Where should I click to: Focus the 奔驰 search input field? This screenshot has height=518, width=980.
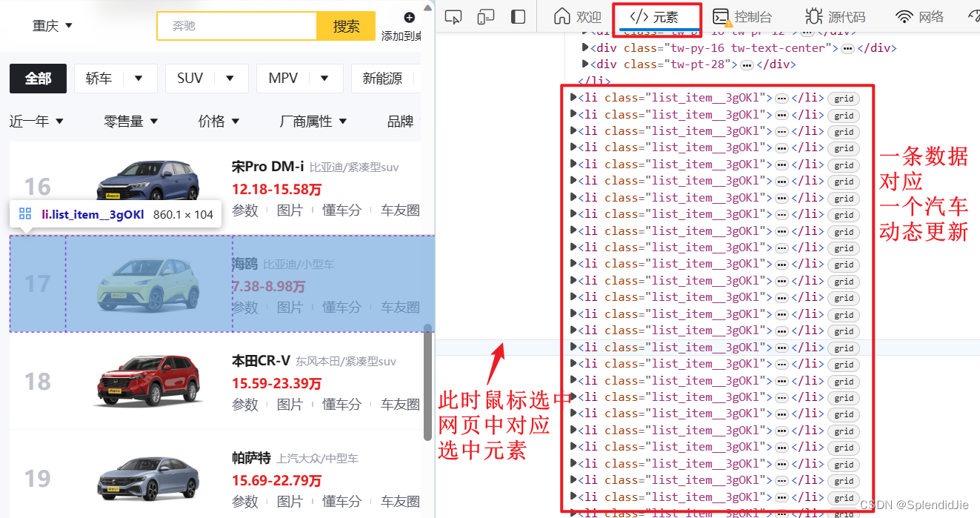pyautogui.click(x=237, y=26)
